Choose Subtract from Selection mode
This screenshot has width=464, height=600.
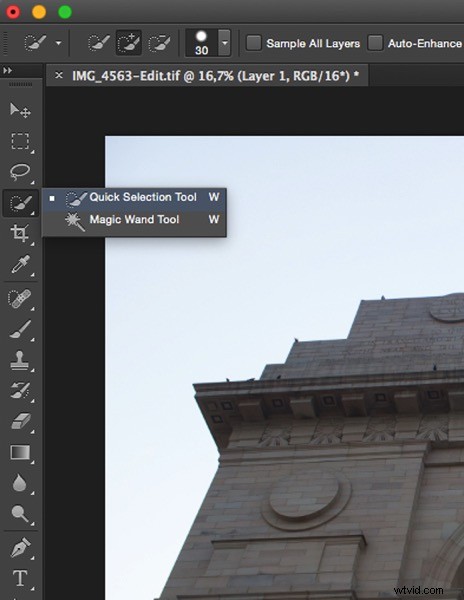(x=159, y=42)
